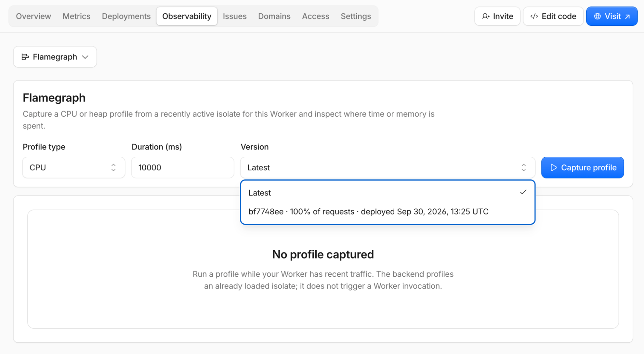
Task: Open the Flamegraph view dropdown
Action: 55,57
